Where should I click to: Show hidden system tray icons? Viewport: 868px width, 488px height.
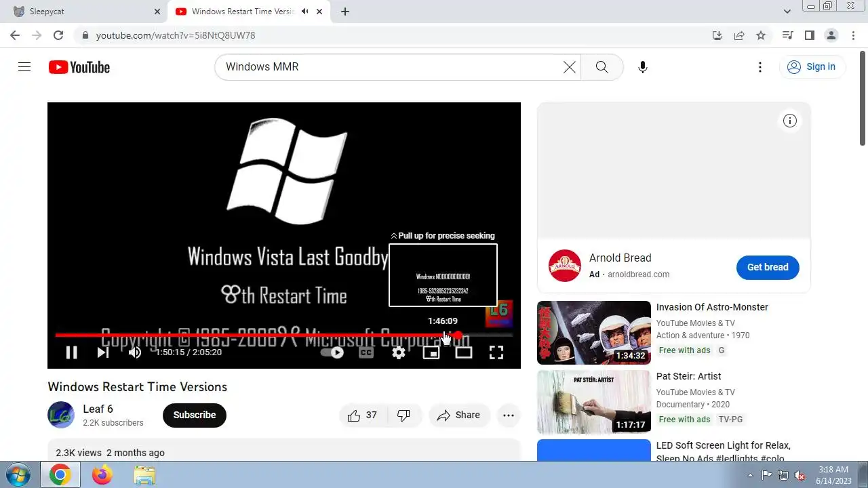coord(750,475)
